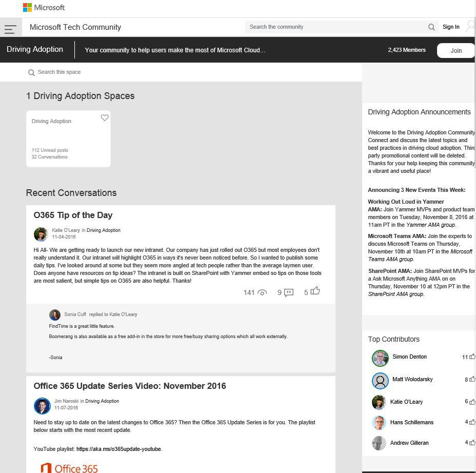
Task: Open the Yammer AMA group link
Action: click(x=431, y=225)
